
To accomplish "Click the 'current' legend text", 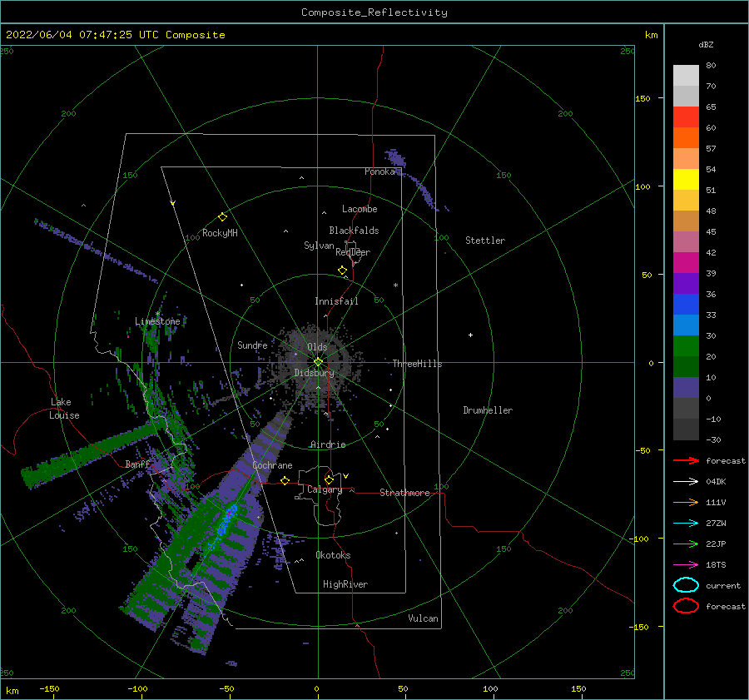I will [723, 585].
